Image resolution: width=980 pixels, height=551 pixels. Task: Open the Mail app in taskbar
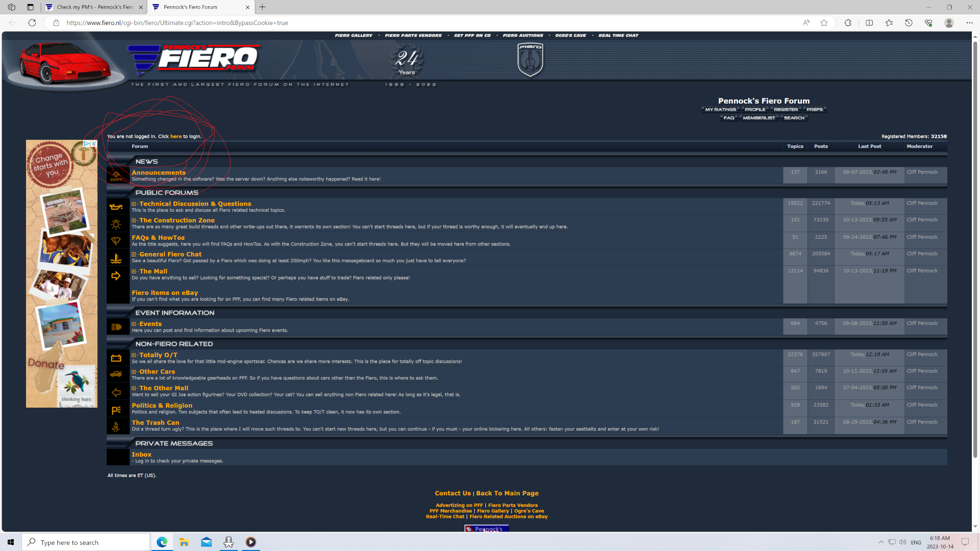pos(206,542)
